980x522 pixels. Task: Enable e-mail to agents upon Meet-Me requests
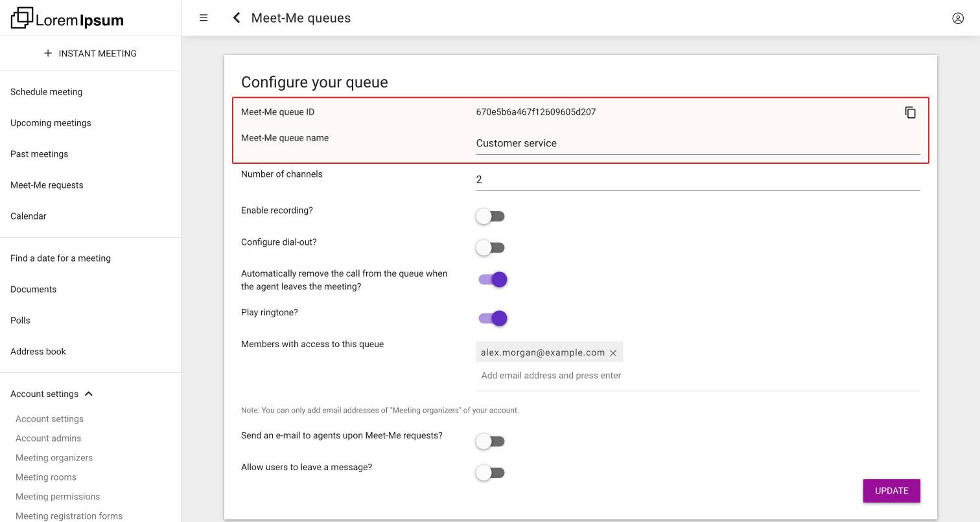[x=490, y=441]
